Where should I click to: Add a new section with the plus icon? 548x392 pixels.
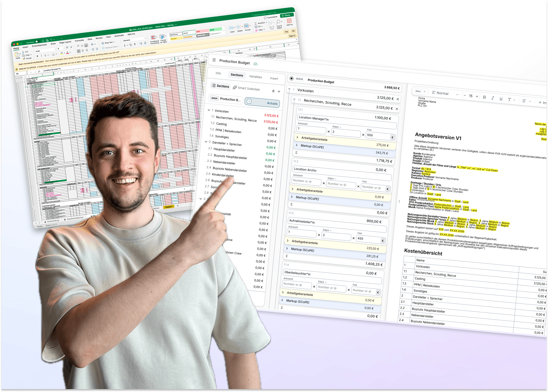click(279, 92)
